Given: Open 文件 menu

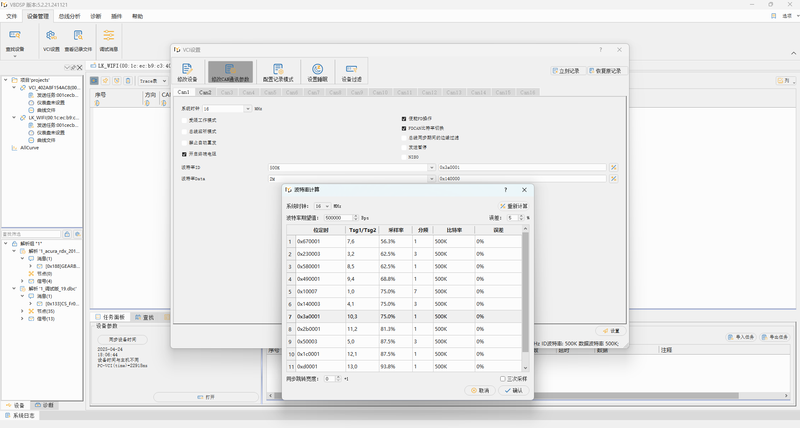Looking at the screenshot, I should [11, 16].
